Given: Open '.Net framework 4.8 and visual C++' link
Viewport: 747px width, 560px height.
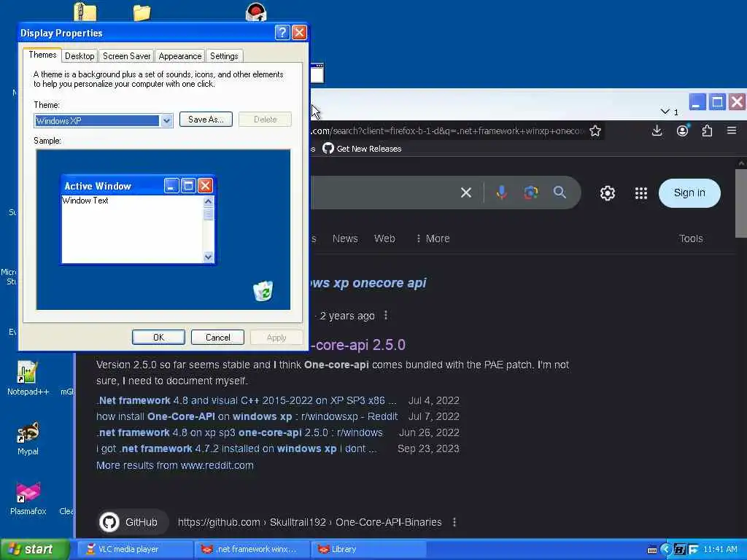Looking at the screenshot, I should pyautogui.click(x=247, y=400).
